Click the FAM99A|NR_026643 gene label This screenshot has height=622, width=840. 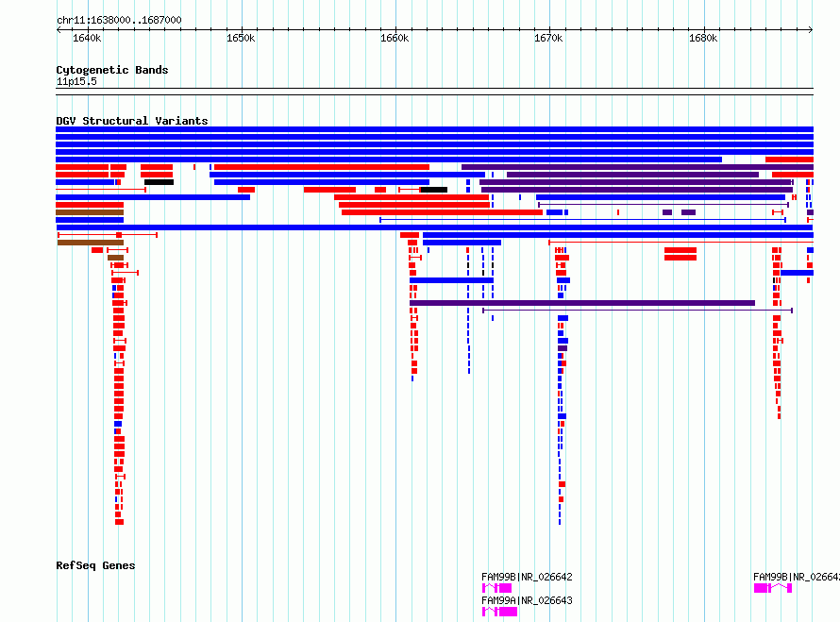tap(527, 600)
